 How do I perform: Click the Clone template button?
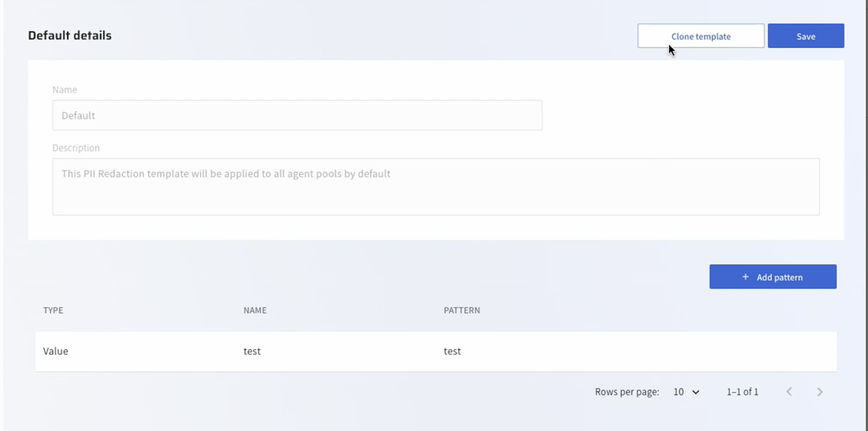click(x=701, y=36)
